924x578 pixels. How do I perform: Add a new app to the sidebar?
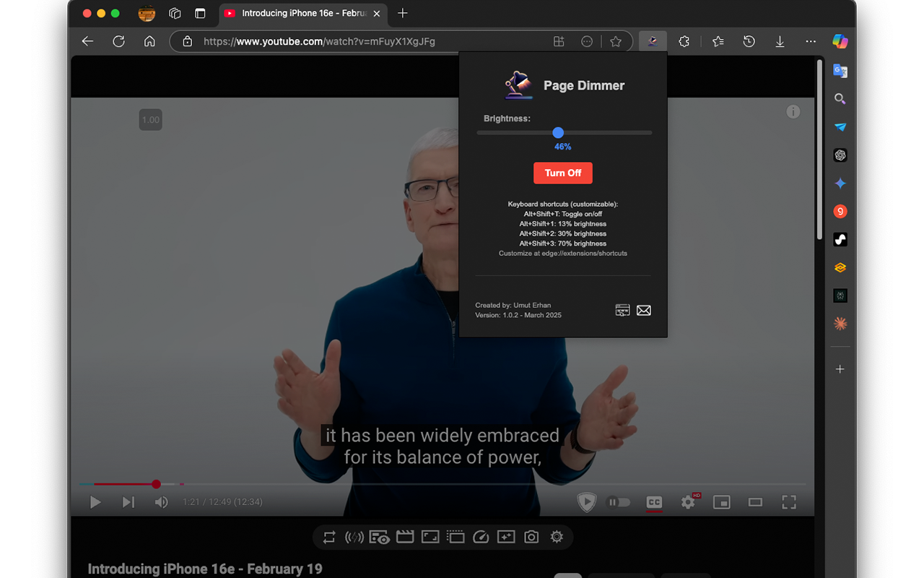[x=840, y=369]
